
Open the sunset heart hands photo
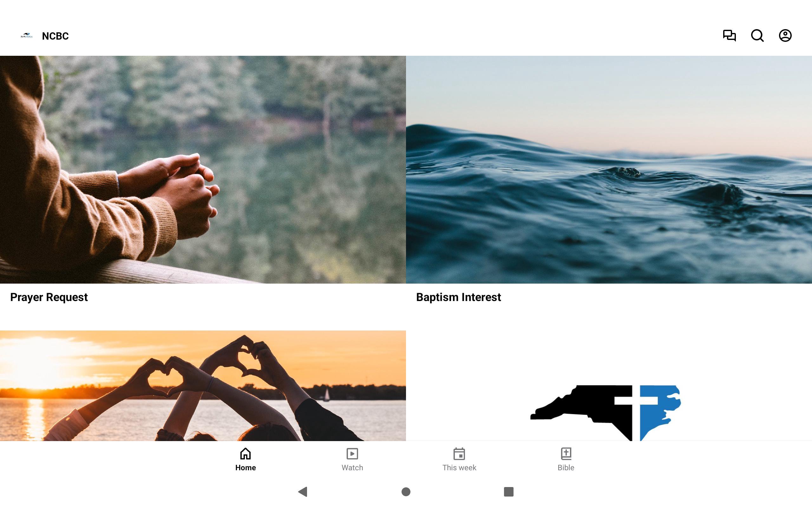[x=203, y=386]
